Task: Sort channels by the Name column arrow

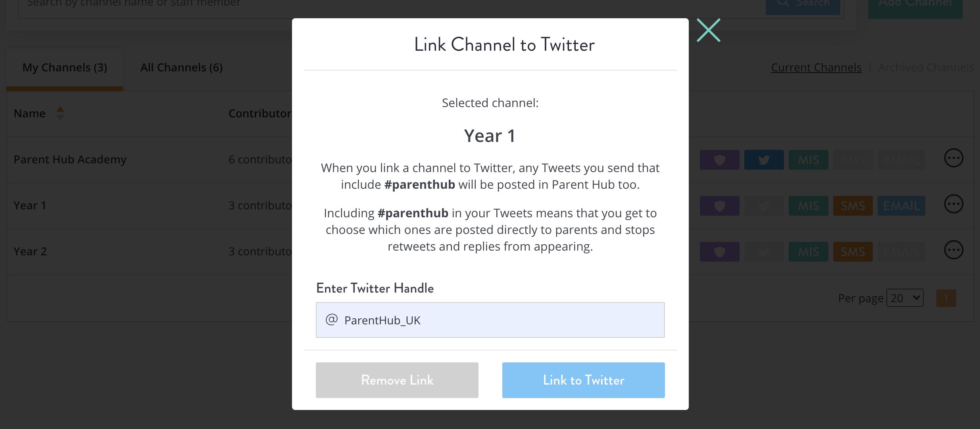Action: (x=60, y=113)
